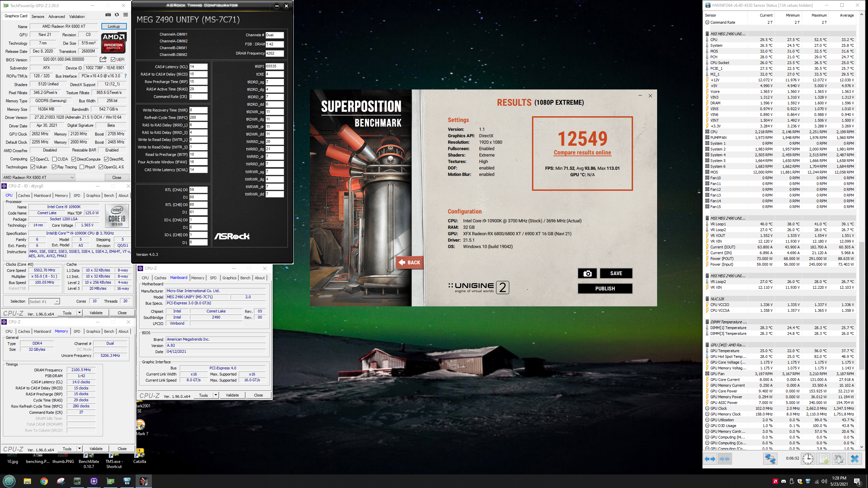Open the CPU-Z taskbar icon
The image size is (868, 488).
tap(94, 481)
